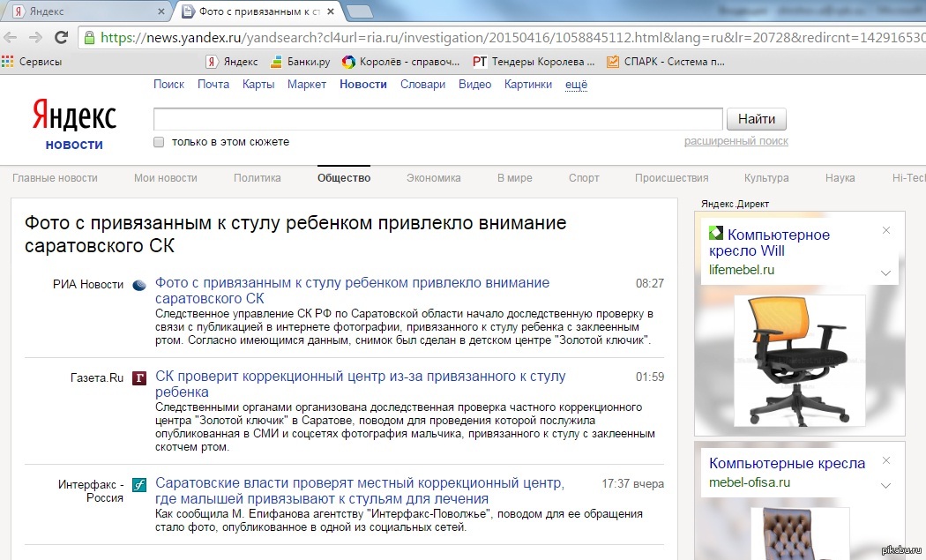The image size is (926, 560).
Task: Select the Происшествия section
Action: 671,178
